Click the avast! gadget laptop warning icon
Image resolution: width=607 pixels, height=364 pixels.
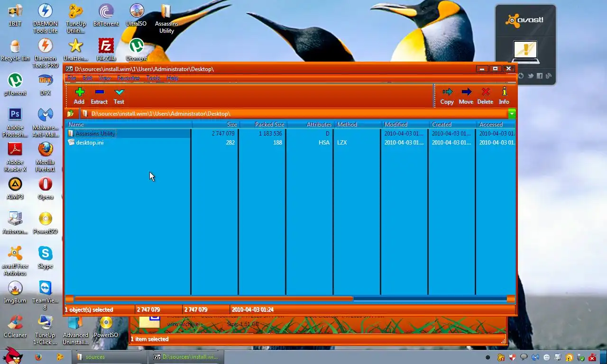click(525, 52)
